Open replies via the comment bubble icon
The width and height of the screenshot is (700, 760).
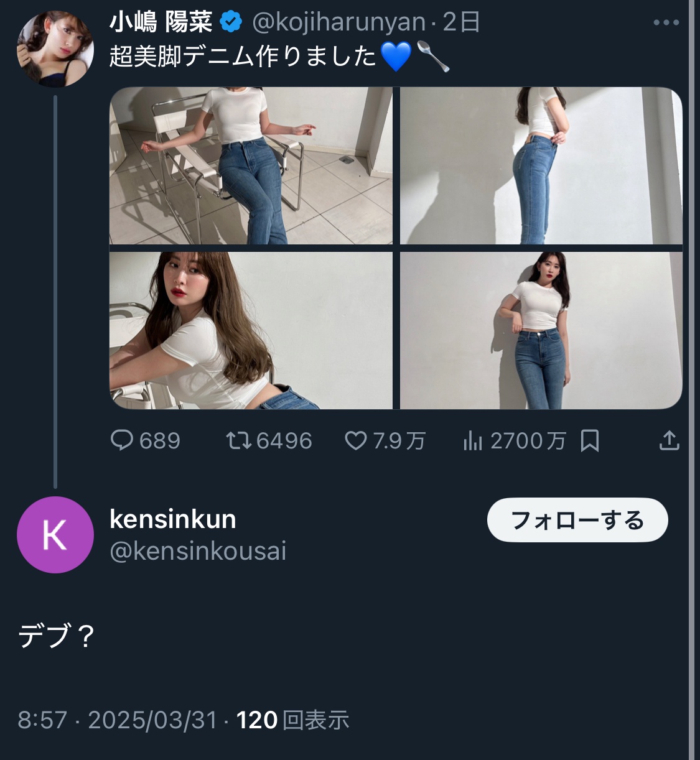[x=122, y=440]
